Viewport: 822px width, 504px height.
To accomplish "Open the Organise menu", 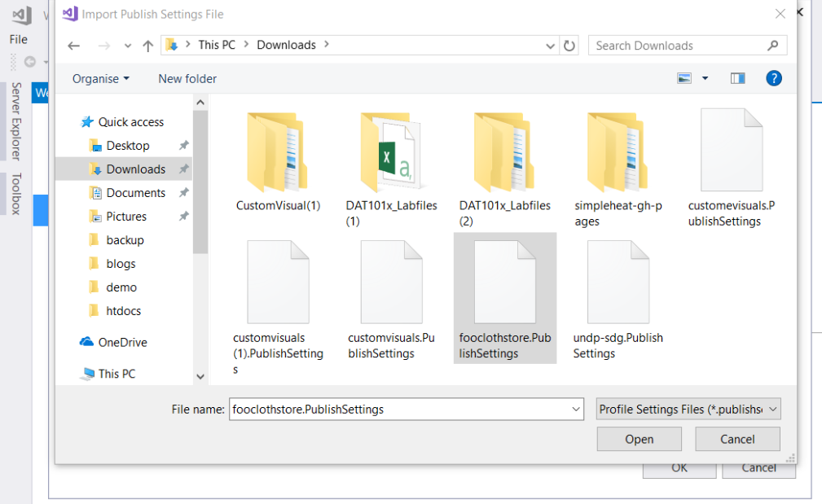I will click(101, 79).
